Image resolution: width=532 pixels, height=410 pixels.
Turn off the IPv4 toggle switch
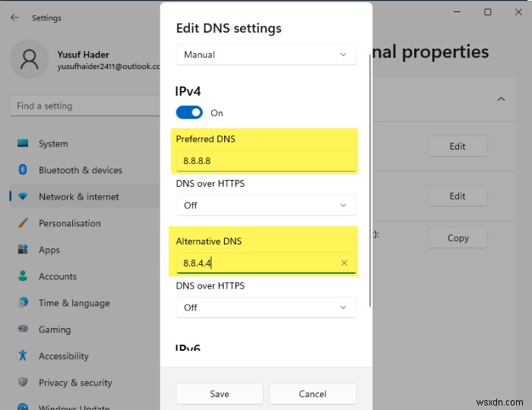pos(189,112)
